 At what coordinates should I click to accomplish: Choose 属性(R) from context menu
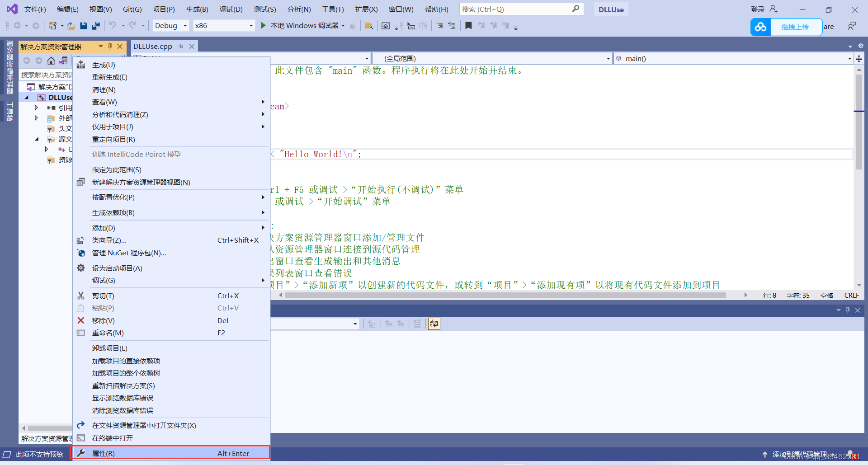pyautogui.click(x=171, y=453)
